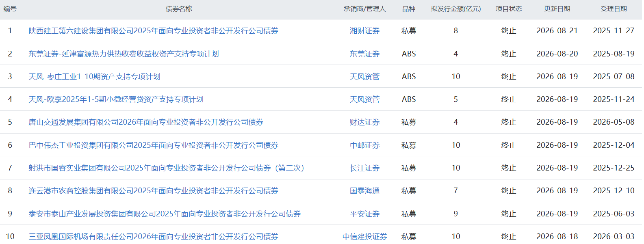Open the 陕西建工第六建设集团 bond link
The height and width of the screenshot is (244, 644).
[153, 31]
